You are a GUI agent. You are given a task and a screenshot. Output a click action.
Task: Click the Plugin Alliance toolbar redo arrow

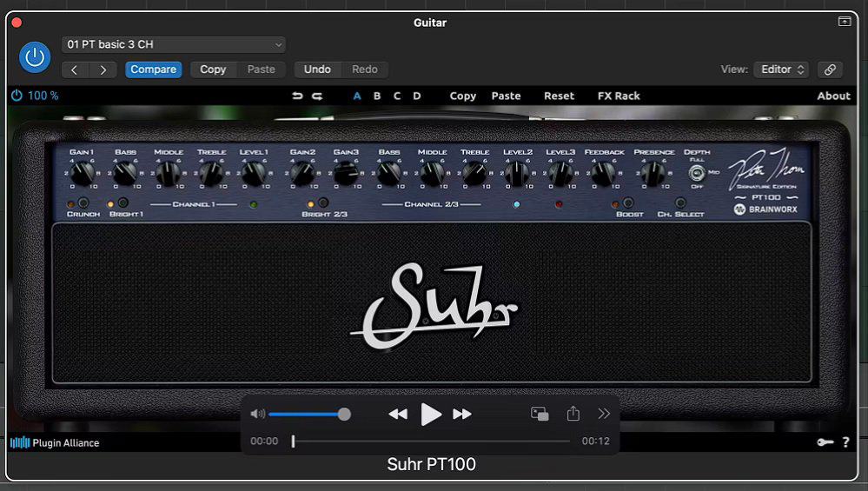(317, 96)
